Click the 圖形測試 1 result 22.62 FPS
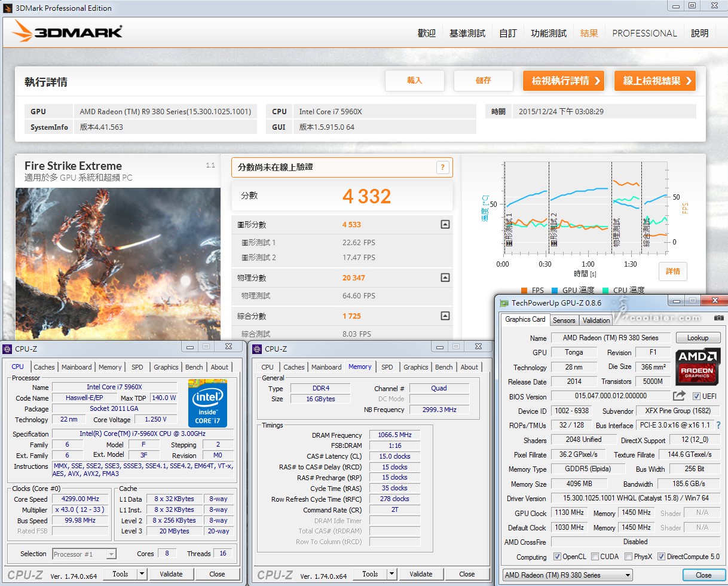 tap(359, 243)
